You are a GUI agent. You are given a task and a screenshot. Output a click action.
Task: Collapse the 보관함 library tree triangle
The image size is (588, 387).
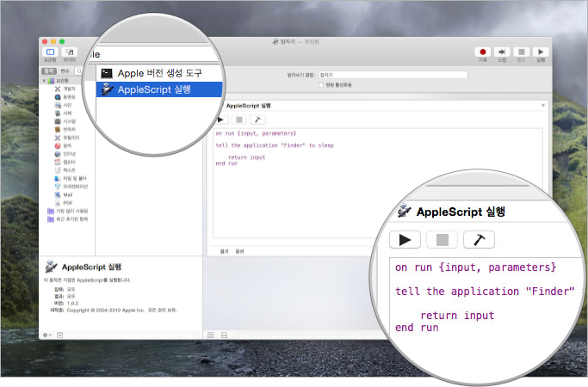coord(44,81)
